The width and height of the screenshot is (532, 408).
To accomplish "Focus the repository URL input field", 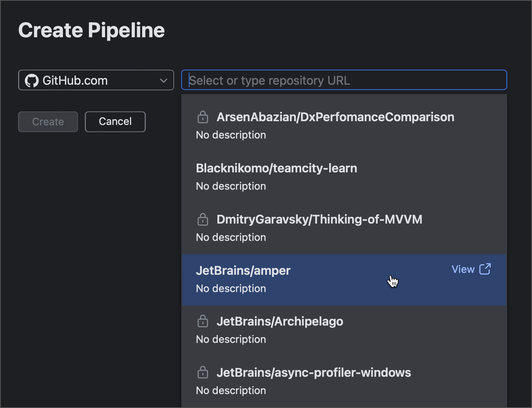I will coord(344,80).
